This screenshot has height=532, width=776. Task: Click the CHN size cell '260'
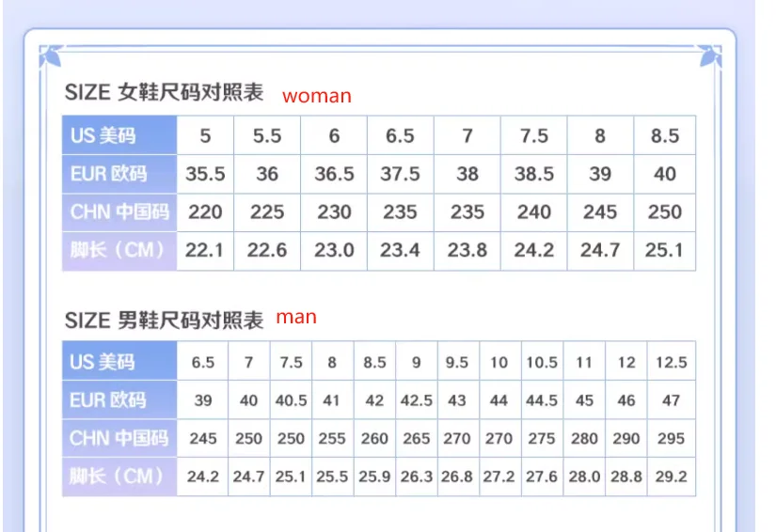pos(374,439)
